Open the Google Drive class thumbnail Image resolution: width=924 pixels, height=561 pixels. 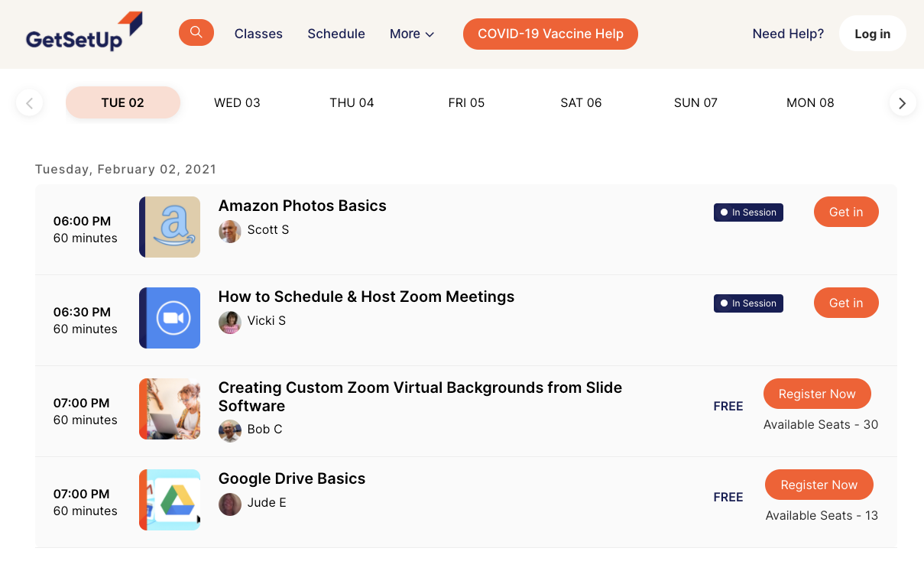(170, 500)
